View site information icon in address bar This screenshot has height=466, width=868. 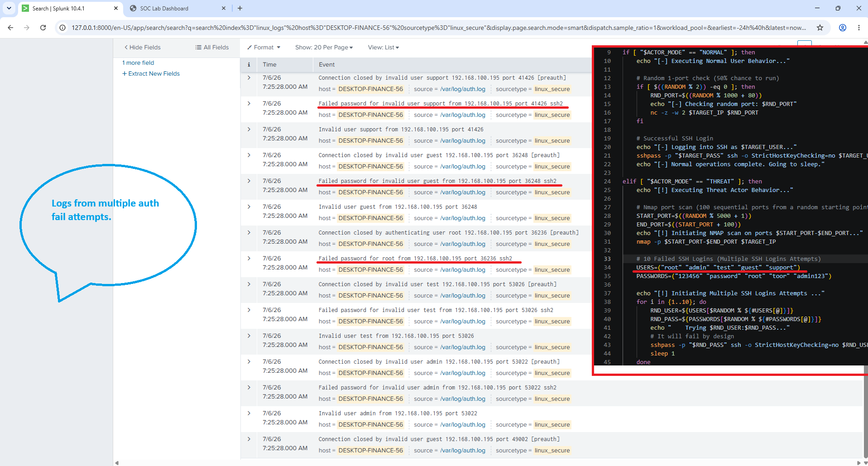click(62, 28)
